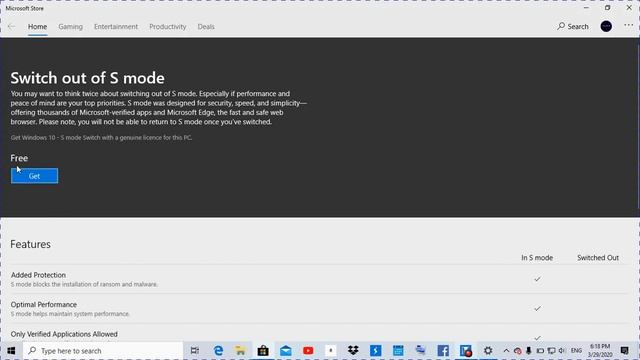The height and width of the screenshot is (360, 640).
Task: Click the 'Switched Out' column header
Action: pos(598,258)
